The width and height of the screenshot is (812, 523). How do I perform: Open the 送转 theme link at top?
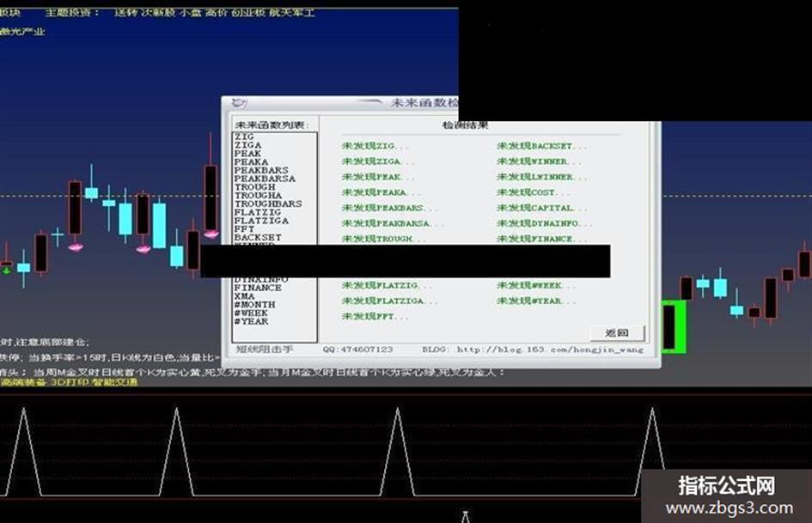tap(125, 12)
